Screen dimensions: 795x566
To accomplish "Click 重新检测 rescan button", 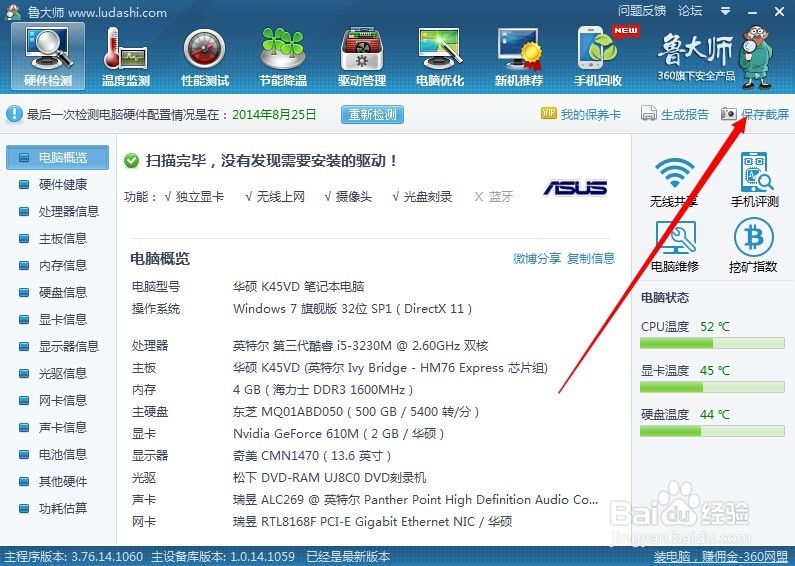I will point(373,115).
